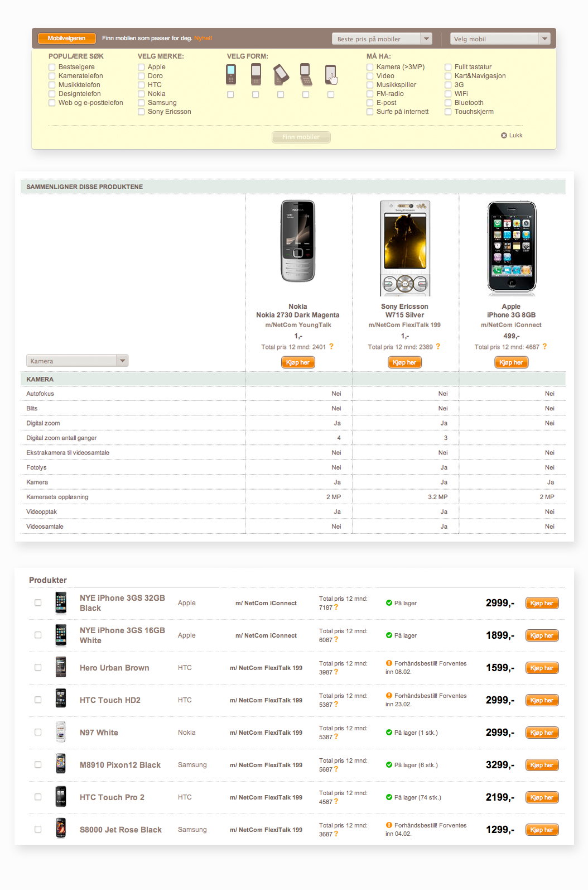This screenshot has height=890, width=588.
Task: Click help icon next to 5687 total
Action: pyautogui.click(x=336, y=769)
